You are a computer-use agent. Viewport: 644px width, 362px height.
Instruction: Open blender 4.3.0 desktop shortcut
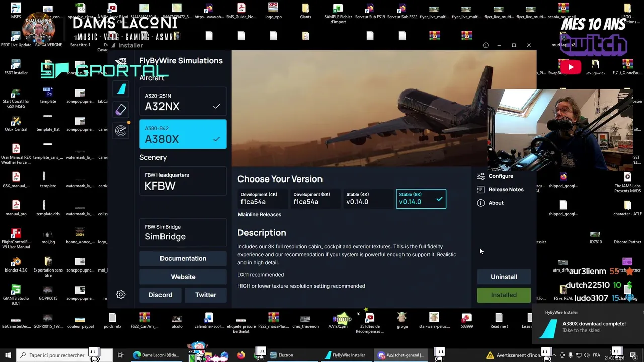tap(16, 265)
